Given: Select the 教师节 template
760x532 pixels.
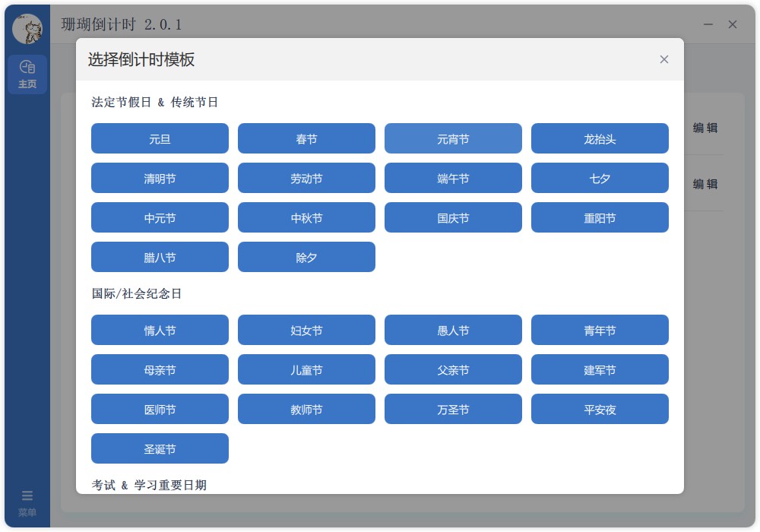Looking at the screenshot, I should (x=306, y=409).
